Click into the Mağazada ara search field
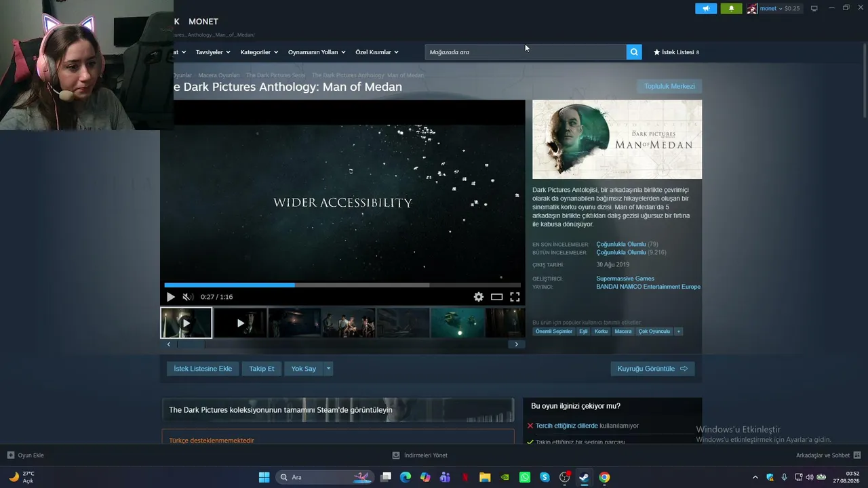This screenshot has height=488, width=868. (526, 52)
